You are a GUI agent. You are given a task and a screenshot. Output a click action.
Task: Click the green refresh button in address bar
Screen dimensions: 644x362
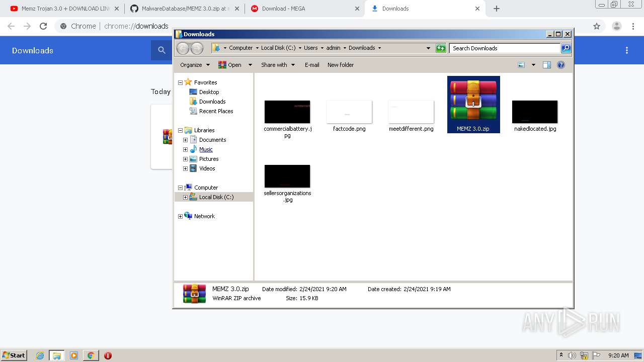pyautogui.click(x=441, y=48)
